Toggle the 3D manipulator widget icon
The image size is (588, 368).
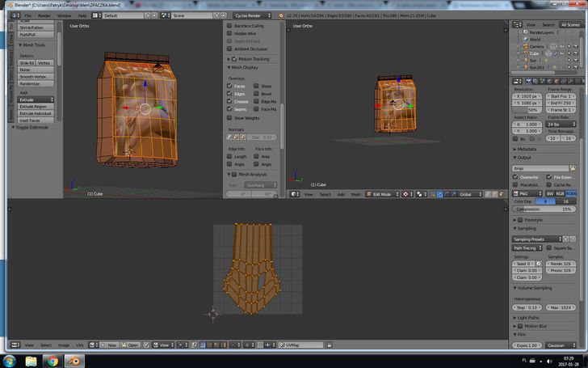[432, 194]
